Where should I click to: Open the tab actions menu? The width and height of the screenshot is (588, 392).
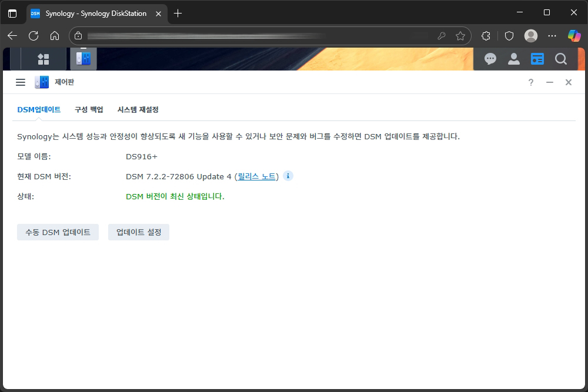(12, 14)
